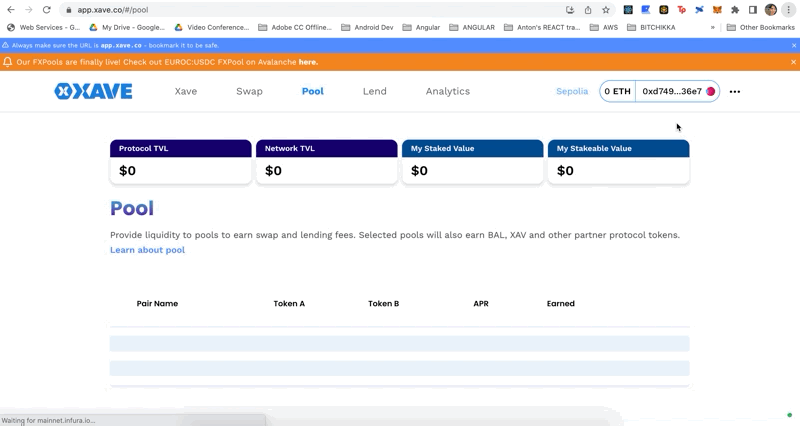Click the share page icon in address bar
Screen dimensions: 800x426
[x=588, y=10]
